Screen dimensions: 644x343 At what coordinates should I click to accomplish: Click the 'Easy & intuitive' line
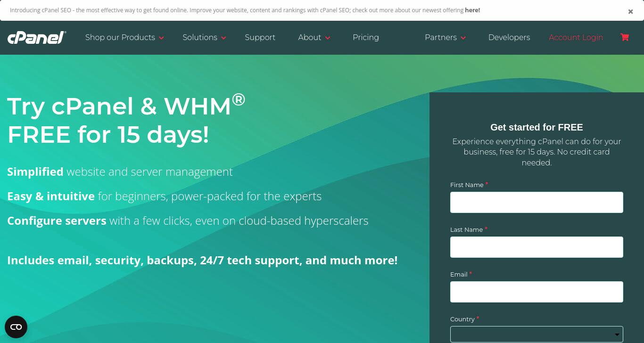[164, 196]
